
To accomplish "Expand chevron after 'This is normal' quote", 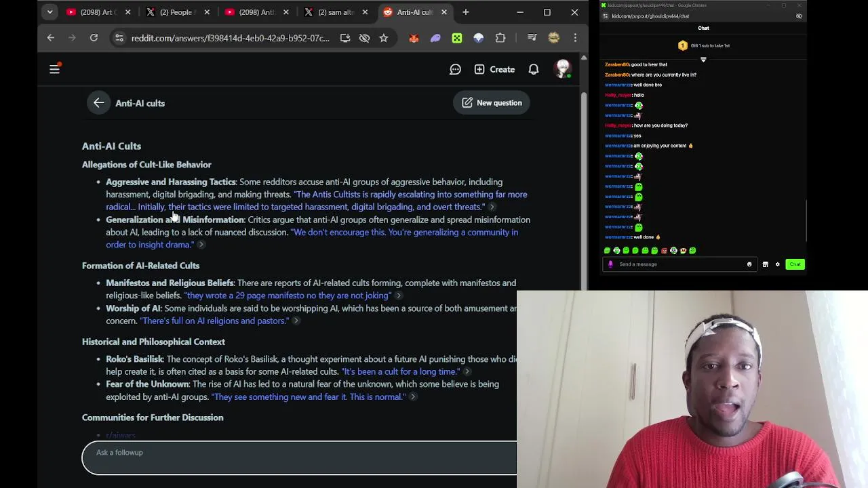I will tap(412, 396).
